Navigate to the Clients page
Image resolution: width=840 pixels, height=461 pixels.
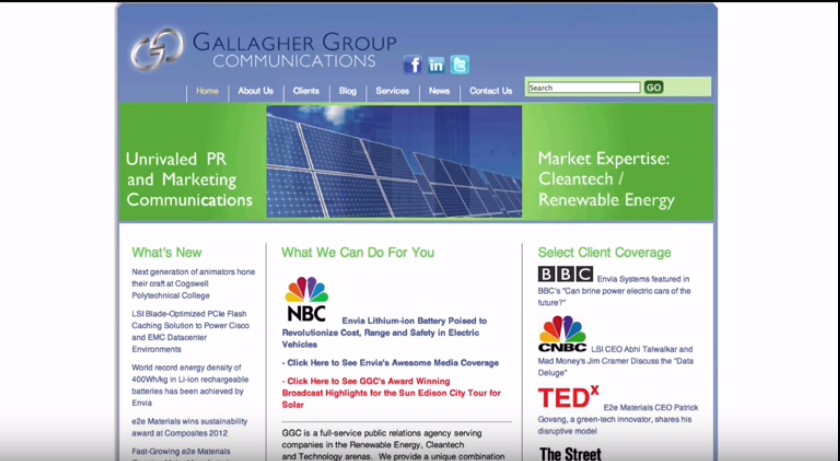pos(306,91)
